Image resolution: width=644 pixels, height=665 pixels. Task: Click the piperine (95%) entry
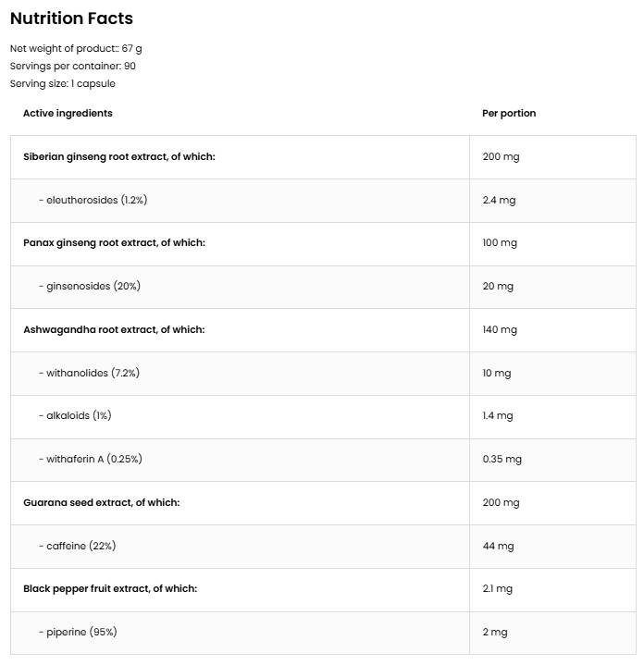coord(78,632)
